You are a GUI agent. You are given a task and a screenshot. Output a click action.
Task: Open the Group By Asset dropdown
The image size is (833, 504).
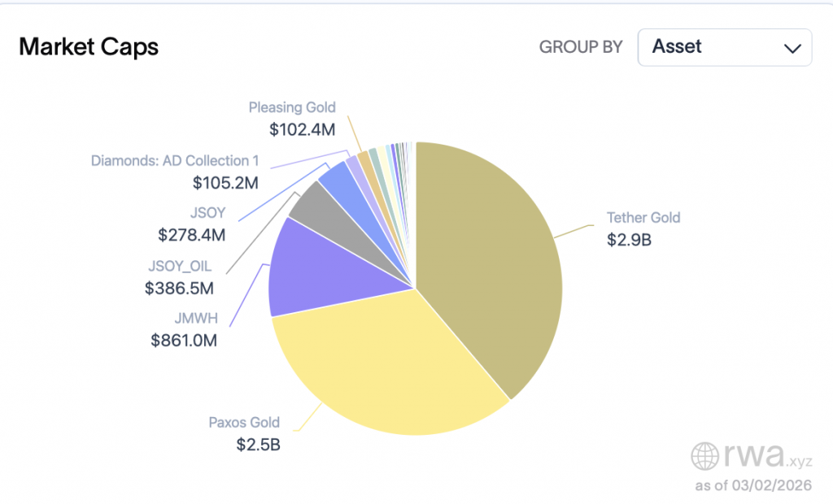724,47
